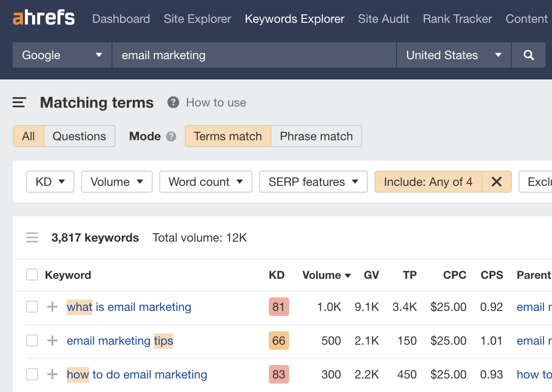Open Rank Tracker from the navigation bar
552x392 pixels.
[x=457, y=19]
